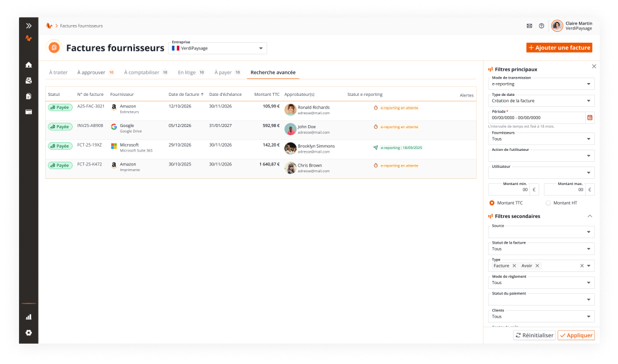The height and width of the screenshot is (364, 618).
Task: Click the Appliquer button
Action: (576, 335)
